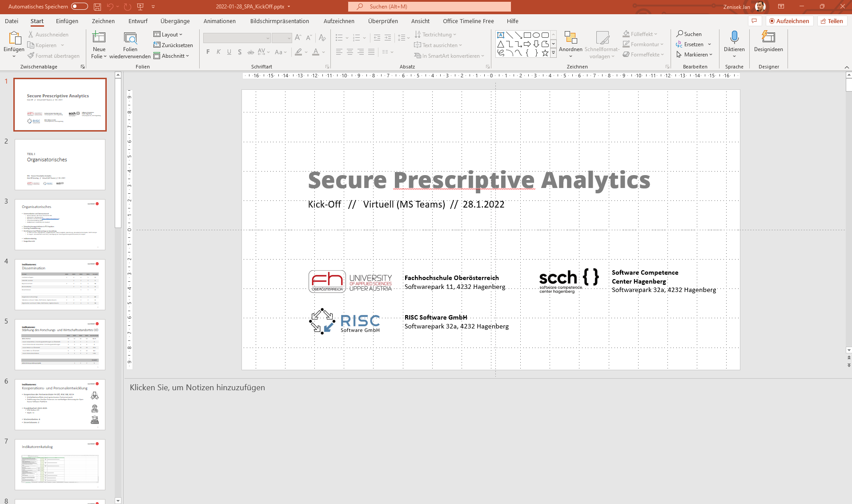Open Folien wiederverwenden

(130, 45)
